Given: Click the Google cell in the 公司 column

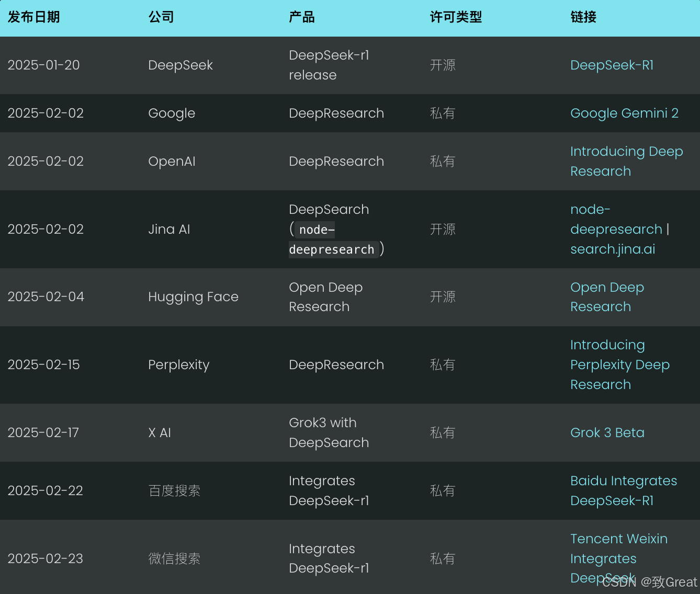Looking at the screenshot, I should pos(172,113).
